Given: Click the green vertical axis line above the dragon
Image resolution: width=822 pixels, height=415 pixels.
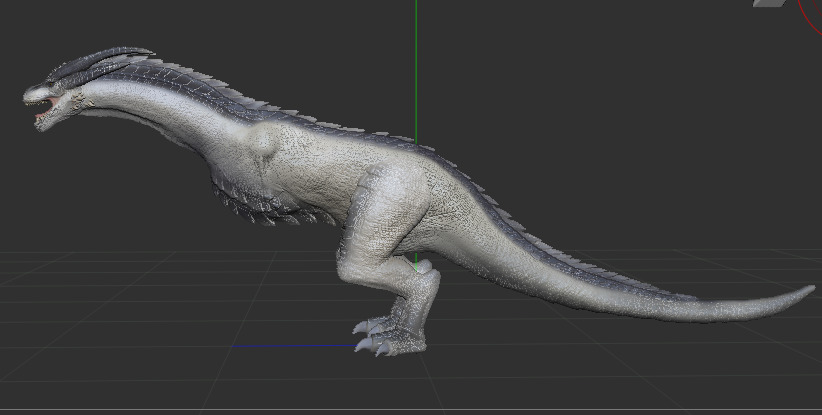Looking at the screenshot, I should pyautogui.click(x=416, y=60).
